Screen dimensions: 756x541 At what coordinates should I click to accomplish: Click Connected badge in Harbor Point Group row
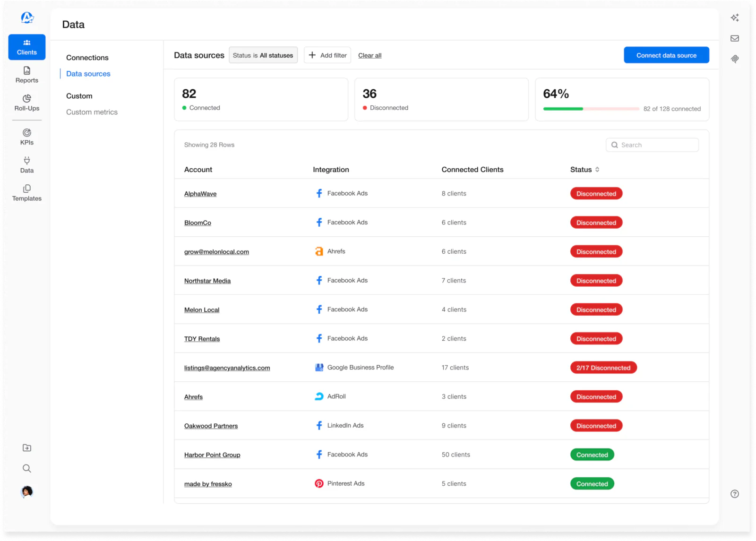pos(592,455)
